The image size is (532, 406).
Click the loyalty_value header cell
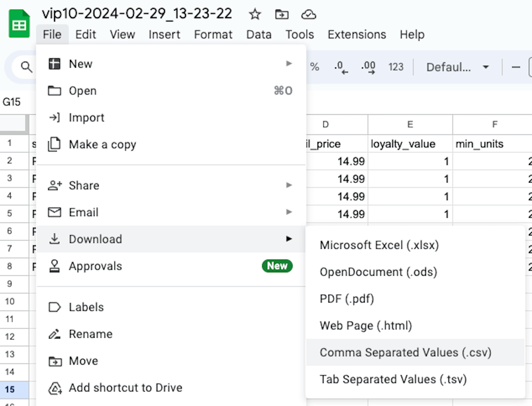coord(410,144)
